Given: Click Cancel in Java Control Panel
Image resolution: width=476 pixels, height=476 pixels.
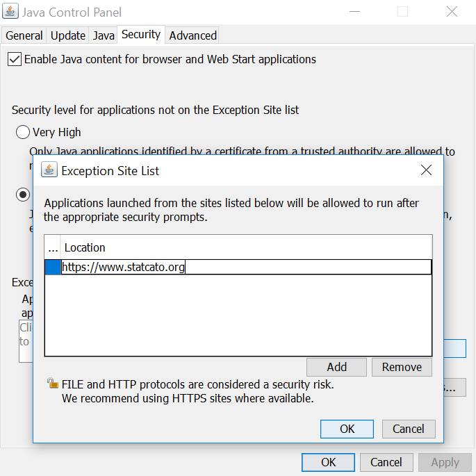Looking at the screenshot, I should click(x=386, y=462).
